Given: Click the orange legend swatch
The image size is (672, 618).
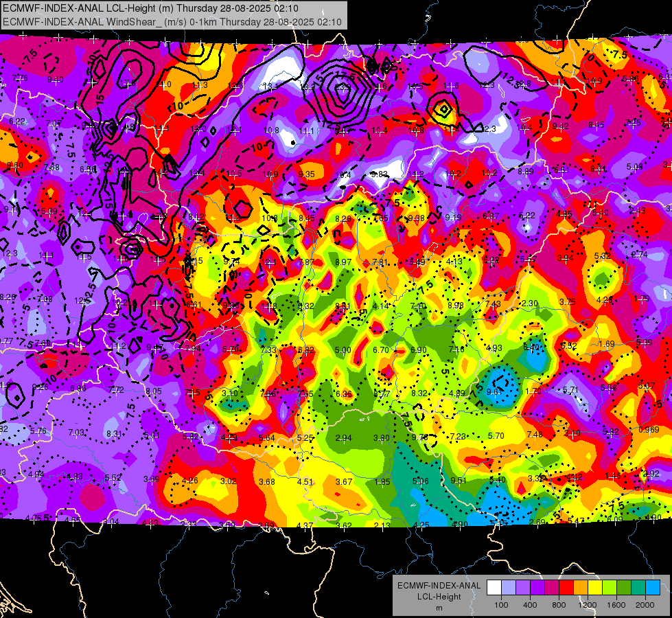Looking at the screenshot, I should click(x=581, y=588).
